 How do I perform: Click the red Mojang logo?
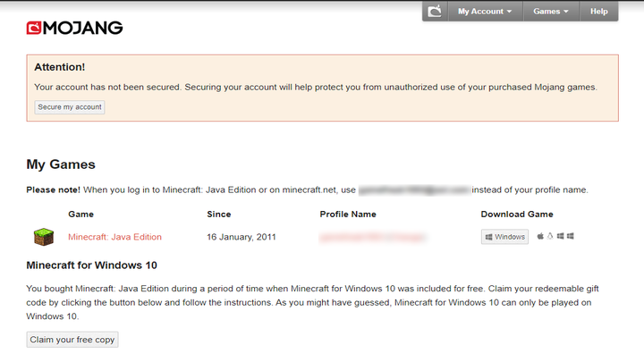point(74,28)
